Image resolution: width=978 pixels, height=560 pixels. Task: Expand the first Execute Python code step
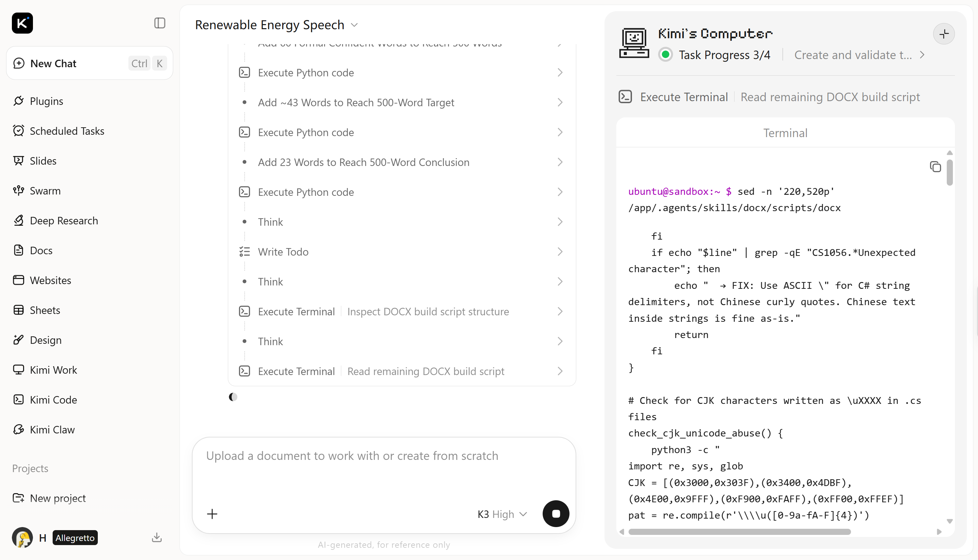click(402, 73)
